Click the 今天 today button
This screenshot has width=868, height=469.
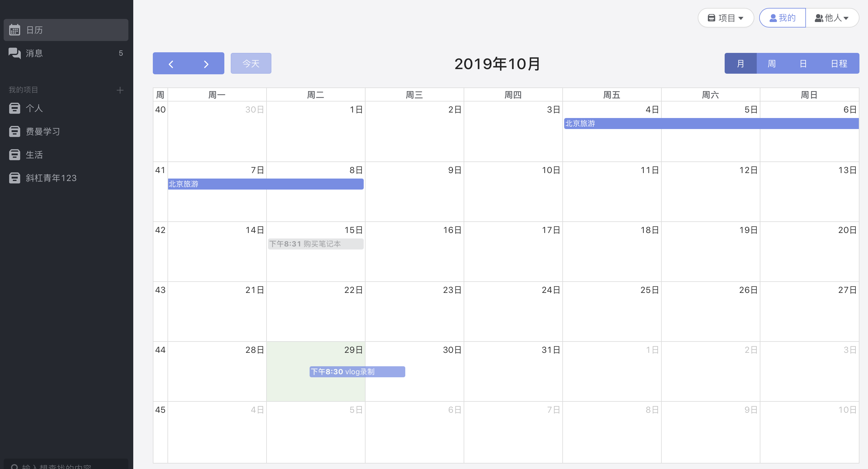pyautogui.click(x=251, y=63)
